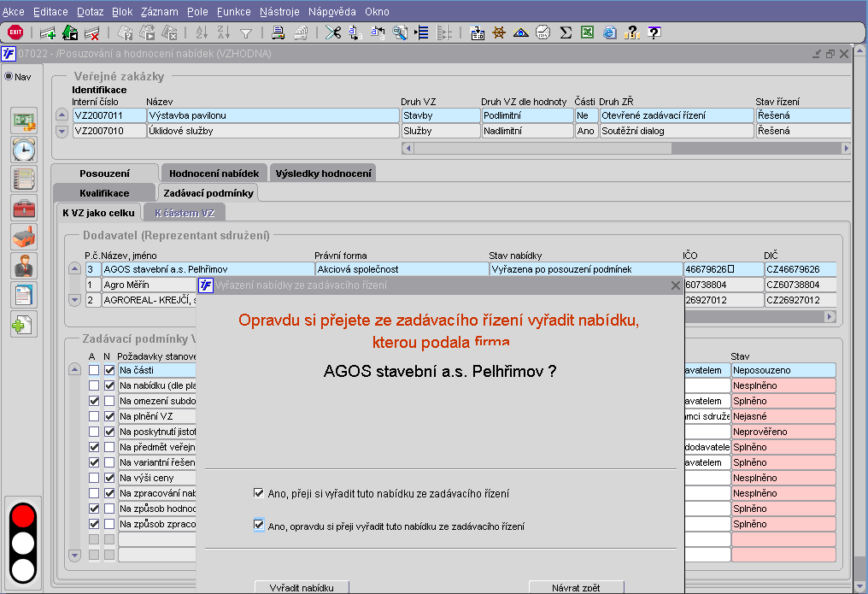The width and height of the screenshot is (868, 594).
Task: Click the scissors cut icon
Action: coord(332,32)
